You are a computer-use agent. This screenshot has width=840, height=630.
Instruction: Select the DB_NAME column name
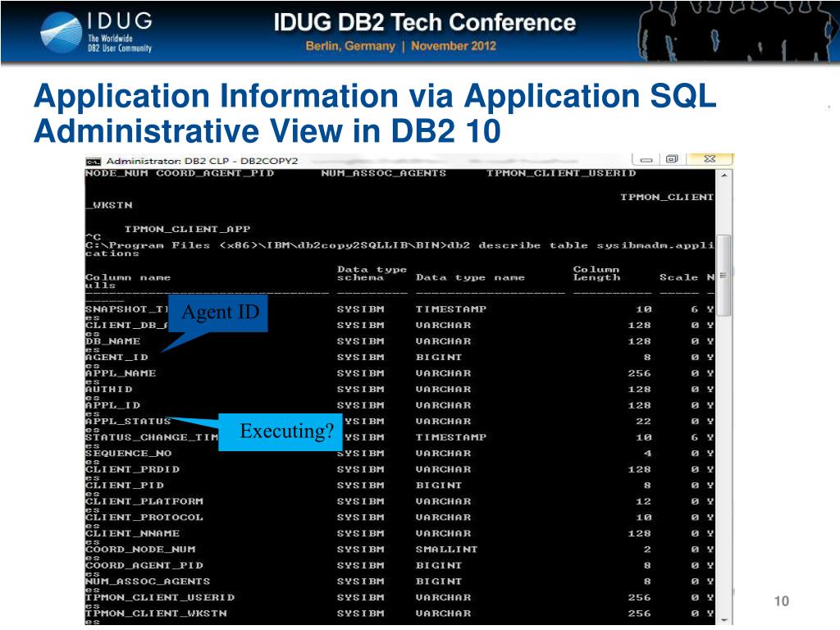(x=112, y=341)
